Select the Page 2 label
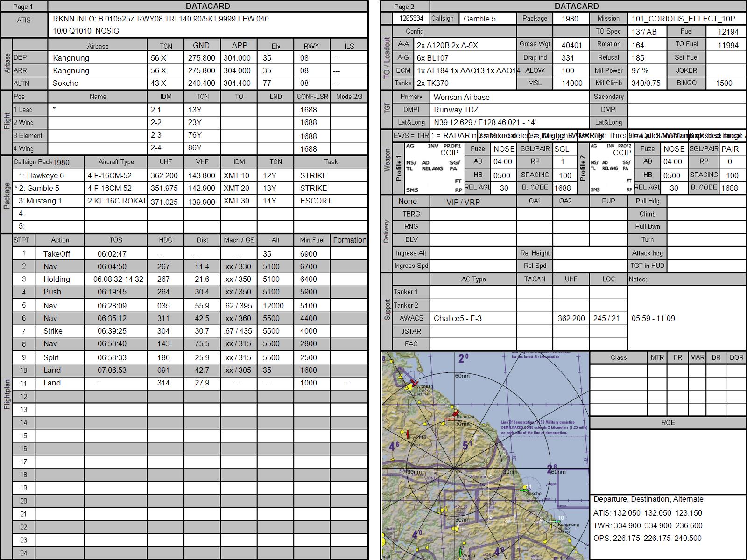Screen dimensions: 747x560 pos(404,7)
